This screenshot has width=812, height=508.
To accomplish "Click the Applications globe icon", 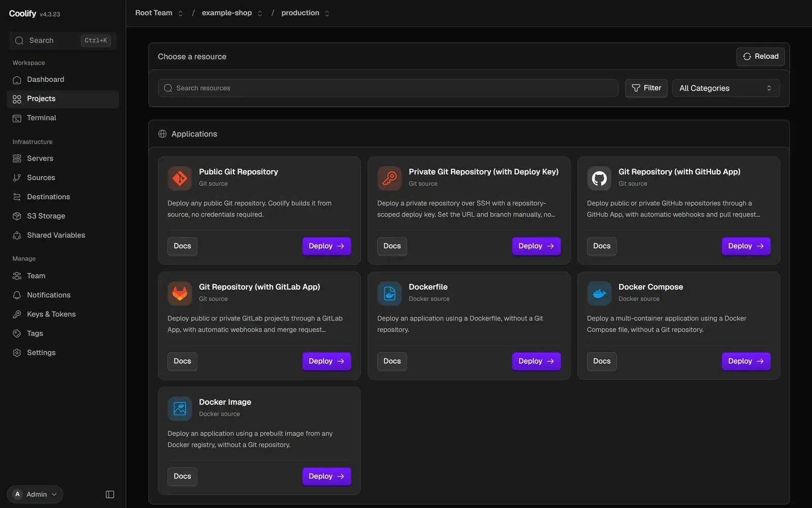I will [162, 134].
